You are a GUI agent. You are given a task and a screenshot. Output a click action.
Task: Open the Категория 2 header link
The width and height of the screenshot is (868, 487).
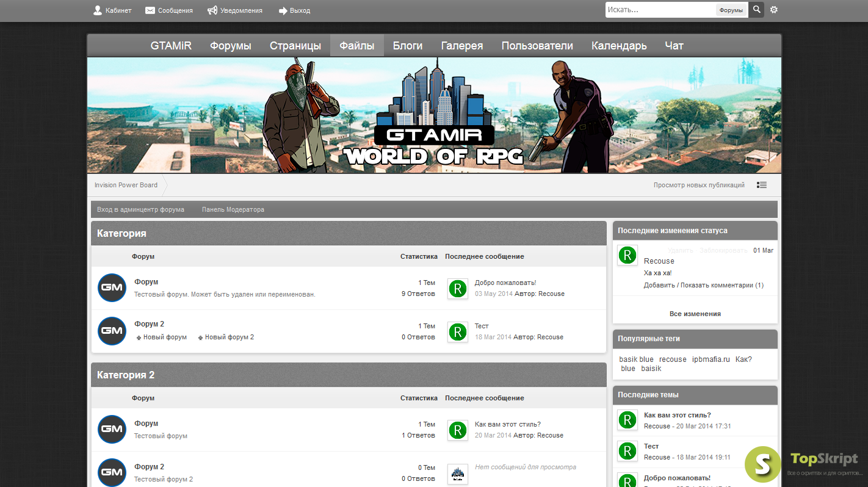point(126,375)
